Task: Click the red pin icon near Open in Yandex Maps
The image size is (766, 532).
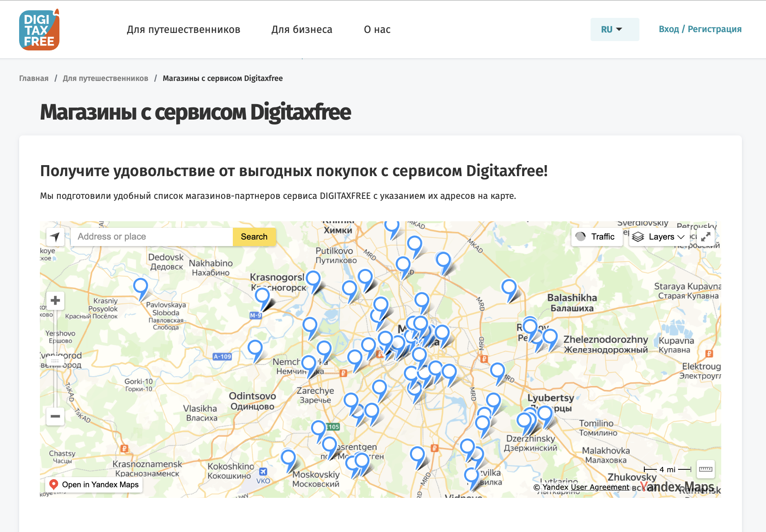Action: point(53,484)
